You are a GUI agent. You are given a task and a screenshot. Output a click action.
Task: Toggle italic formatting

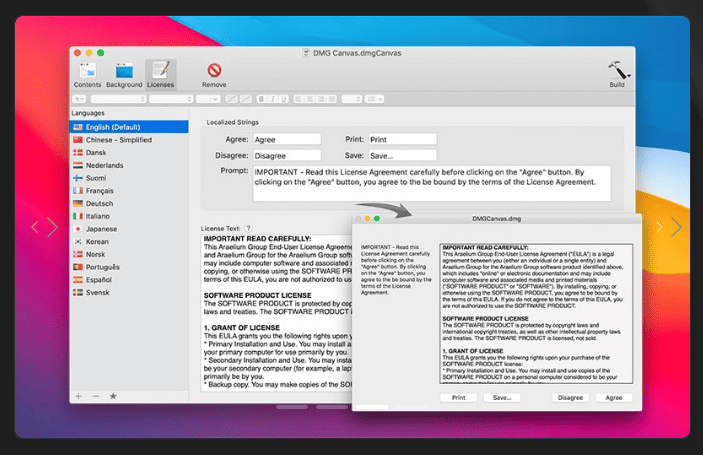click(x=272, y=99)
